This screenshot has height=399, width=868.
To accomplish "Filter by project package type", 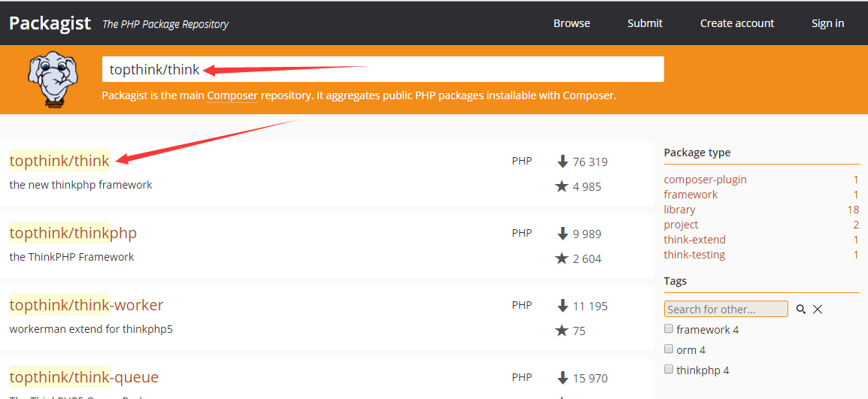I will [x=681, y=225].
